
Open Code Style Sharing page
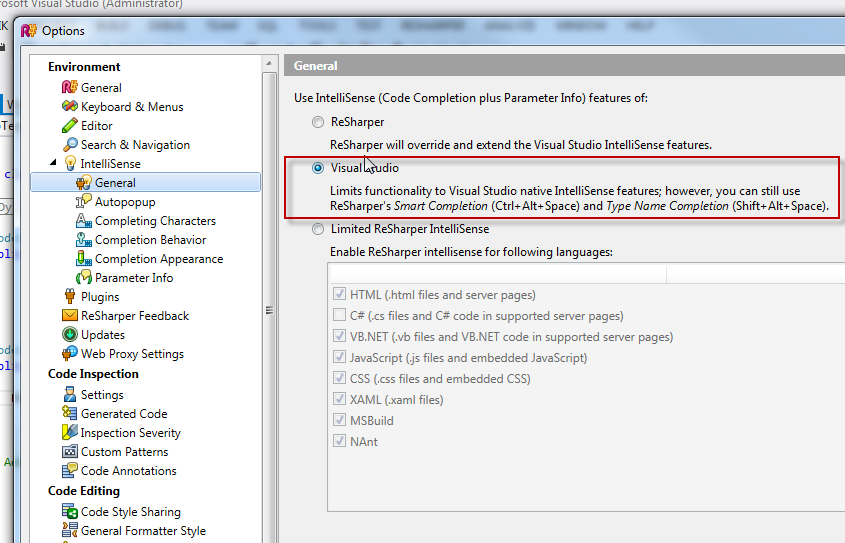130,511
